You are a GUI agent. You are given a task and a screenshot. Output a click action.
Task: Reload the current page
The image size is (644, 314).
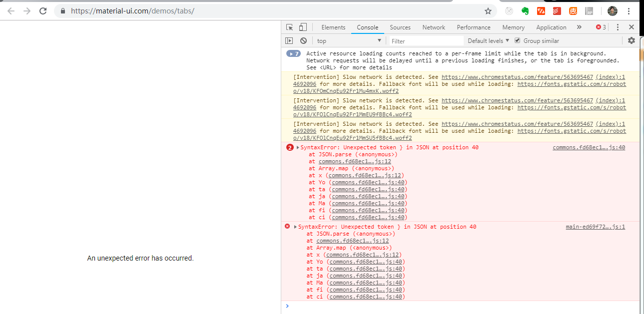(x=42, y=10)
